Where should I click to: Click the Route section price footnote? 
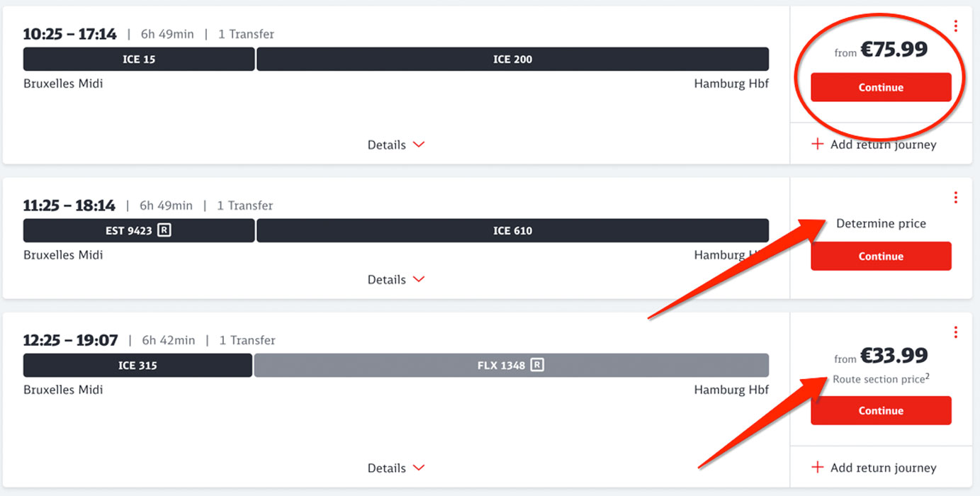(881, 379)
